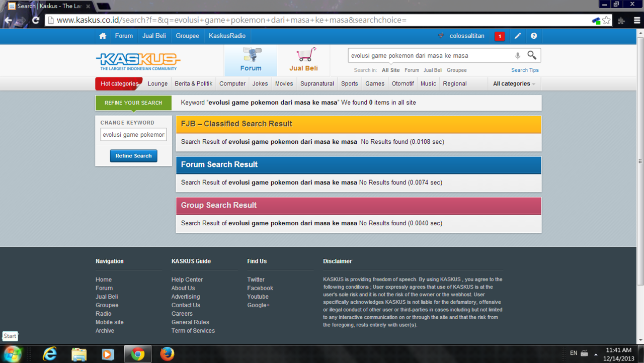Click the Change Keyword input field
Image resolution: width=644 pixels, height=363 pixels.
click(133, 135)
